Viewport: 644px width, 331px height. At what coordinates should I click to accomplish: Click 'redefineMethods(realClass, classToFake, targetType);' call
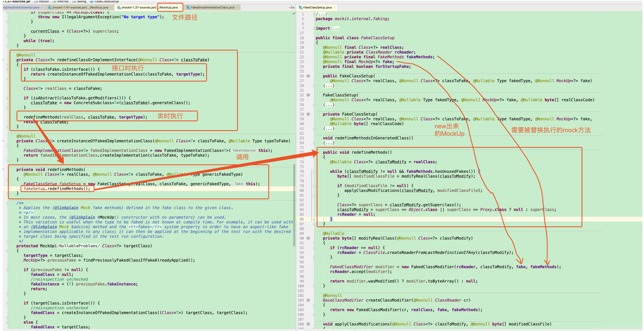(x=85, y=117)
